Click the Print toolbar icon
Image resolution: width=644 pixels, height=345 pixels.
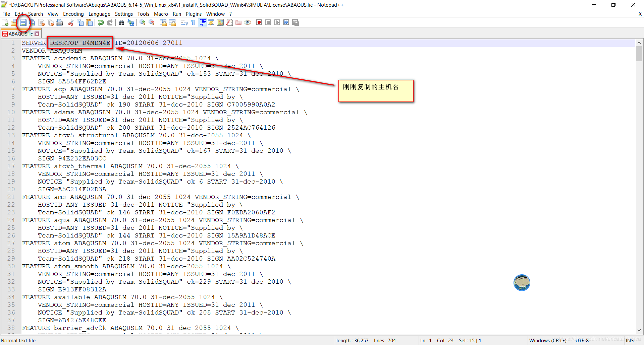click(x=60, y=22)
